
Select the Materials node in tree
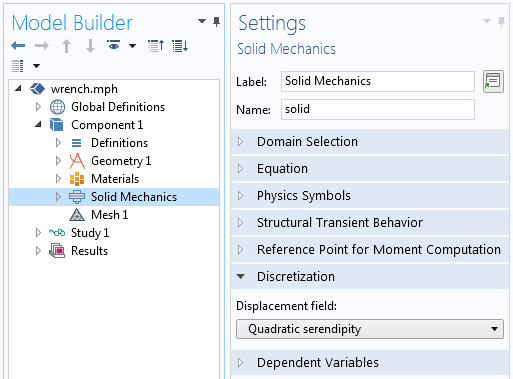pyautogui.click(x=115, y=179)
